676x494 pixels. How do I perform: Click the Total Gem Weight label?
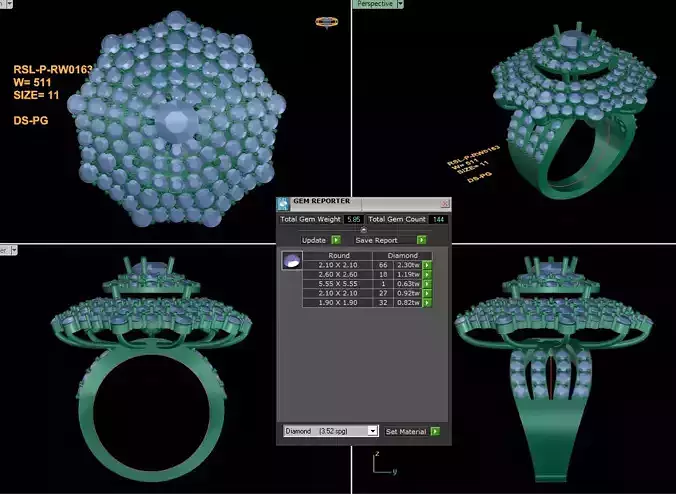coord(310,219)
